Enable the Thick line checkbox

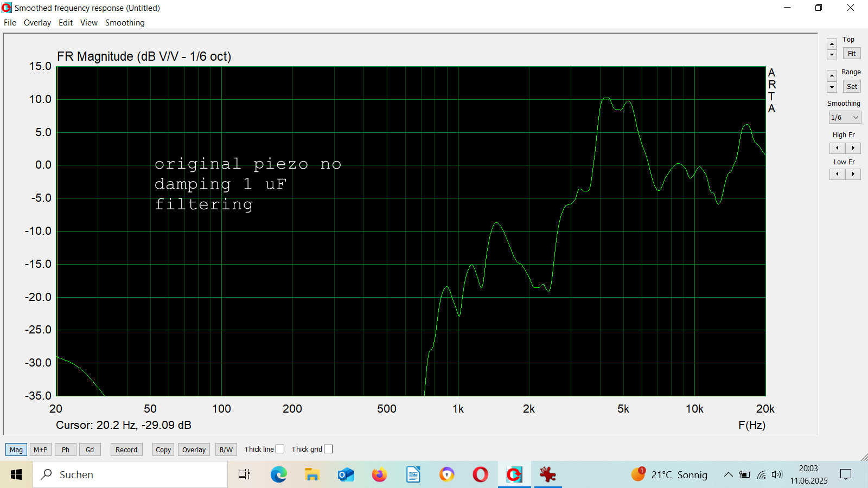280,449
